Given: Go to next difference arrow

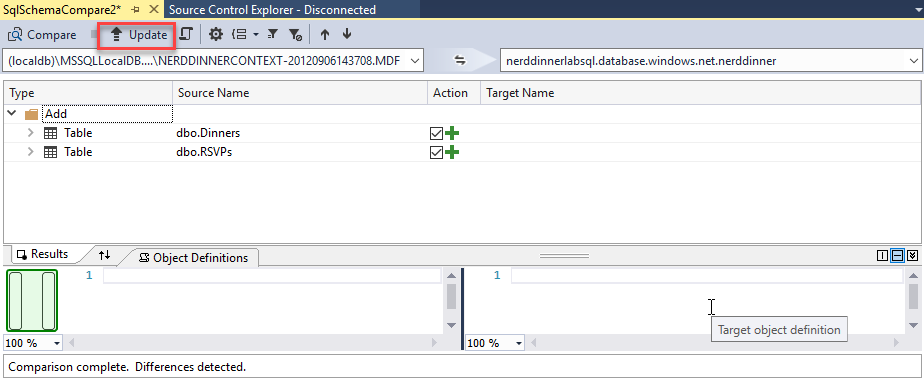Looking at the screenshot, I should click(x=347, y=35).
